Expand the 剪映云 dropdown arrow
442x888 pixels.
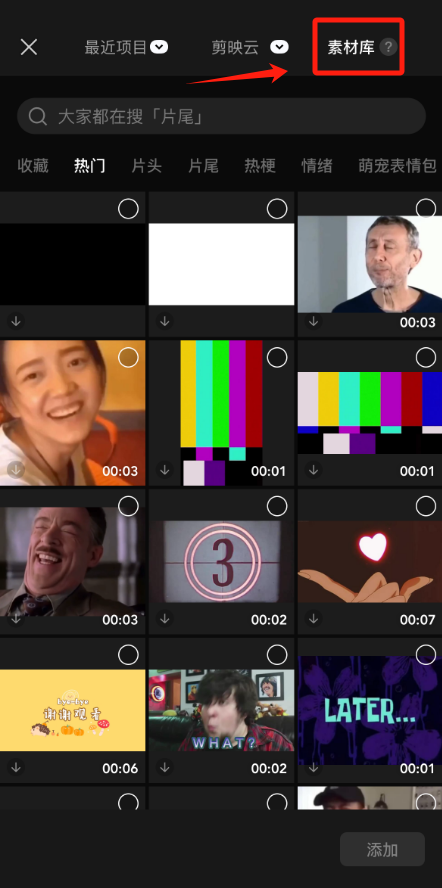tap(279, 47)
